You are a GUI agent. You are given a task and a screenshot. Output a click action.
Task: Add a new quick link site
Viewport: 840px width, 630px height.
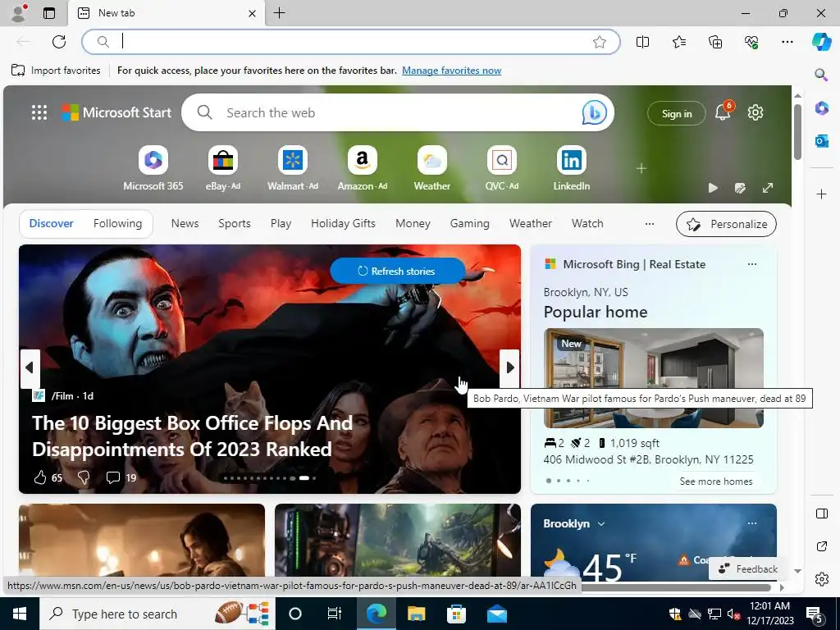coord(641,168)
